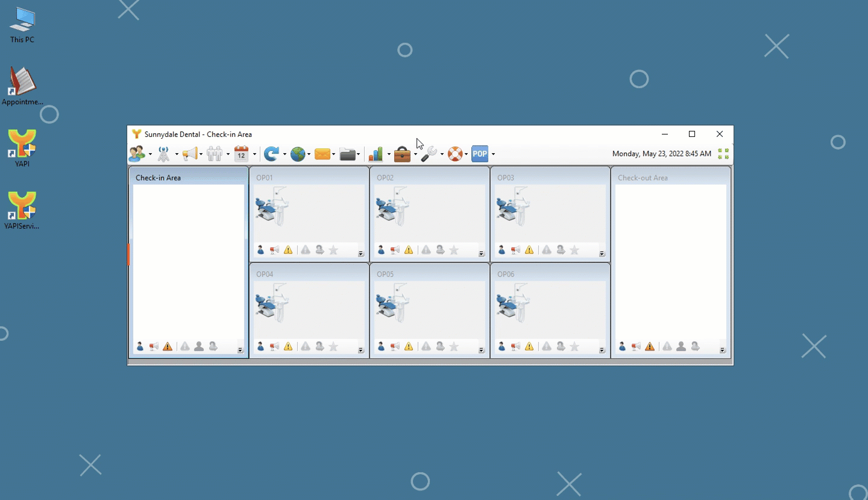
Task: Select the OP03 operatory header
Action: (550, 177)
